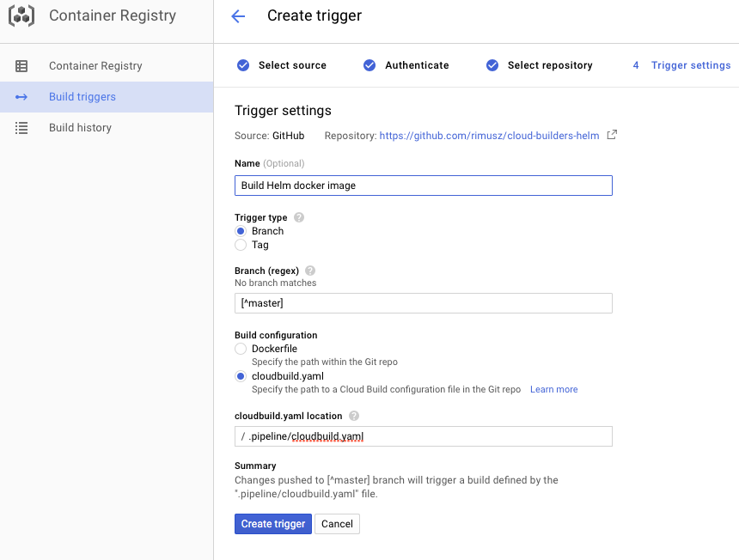Open Container Registry in the sidebar

click(x=107, y=66)
